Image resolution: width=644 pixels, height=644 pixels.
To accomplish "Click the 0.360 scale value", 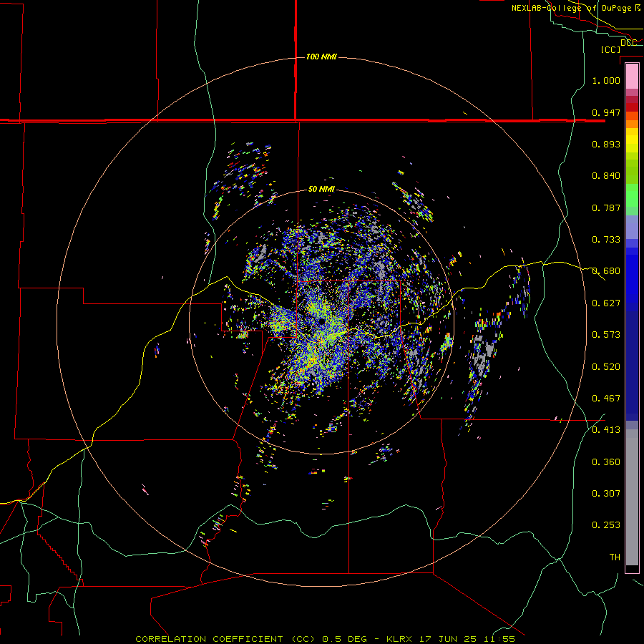I will point(606,462).
